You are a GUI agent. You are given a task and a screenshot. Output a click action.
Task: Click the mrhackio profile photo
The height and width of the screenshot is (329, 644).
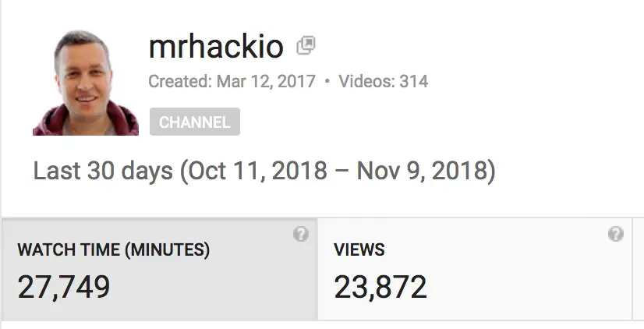86,83
